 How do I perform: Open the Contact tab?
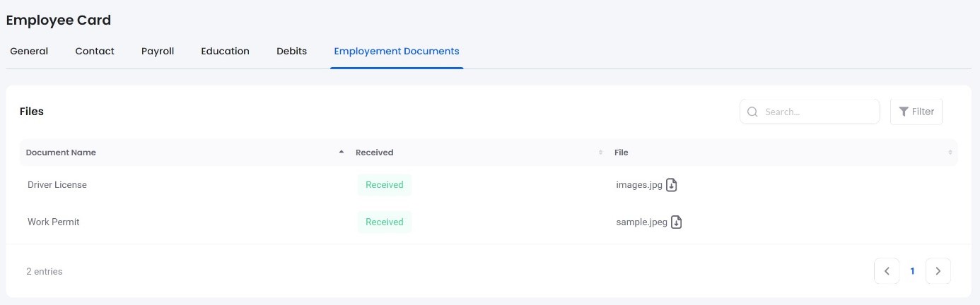pyautogui.click(x=95, y=51)
